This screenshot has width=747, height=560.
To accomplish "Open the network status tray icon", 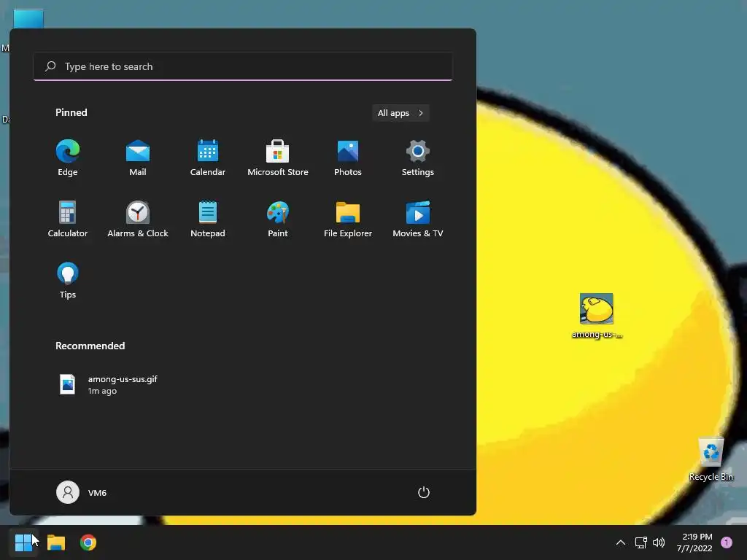I will [640, 542].
